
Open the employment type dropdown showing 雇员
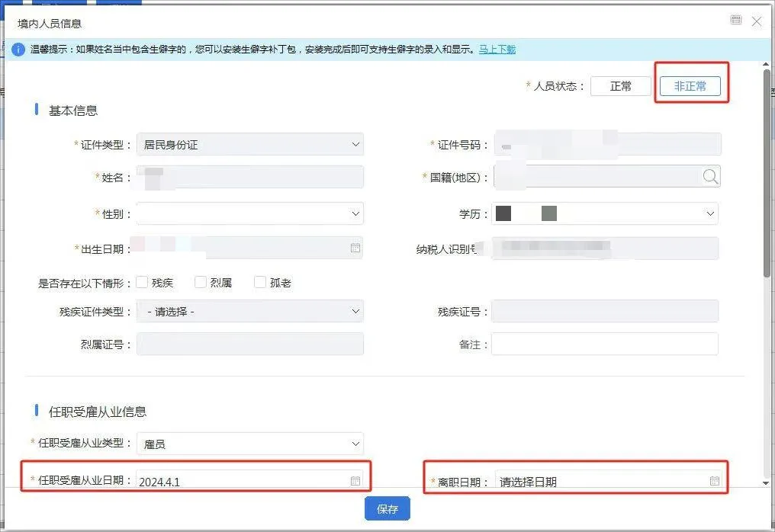tap(355, 444)
